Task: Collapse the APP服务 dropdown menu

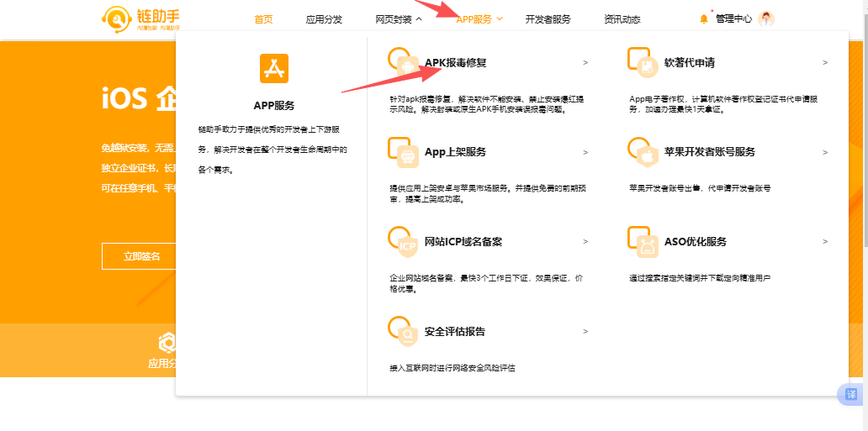Action: [479, 18]
